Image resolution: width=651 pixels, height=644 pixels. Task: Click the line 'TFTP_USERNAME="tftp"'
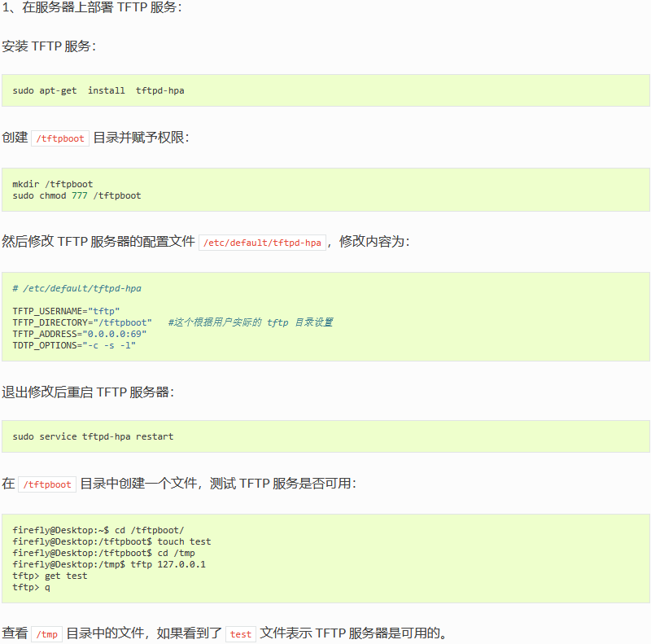(66, 311)
